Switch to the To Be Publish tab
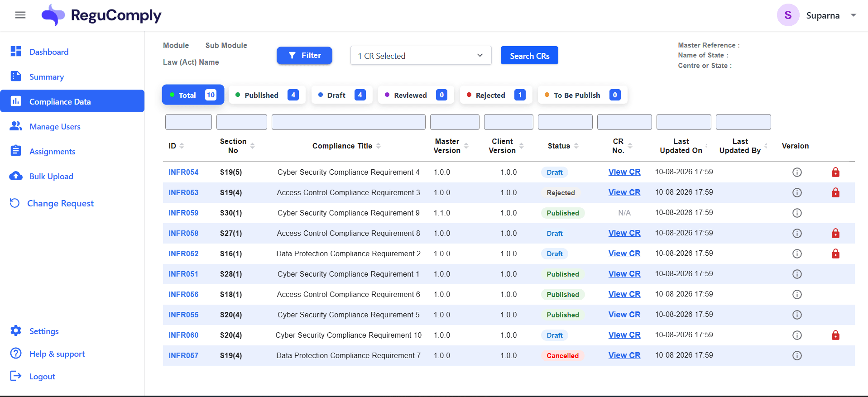The height and width of the screenshot is (397, 868). coord(582,95)
